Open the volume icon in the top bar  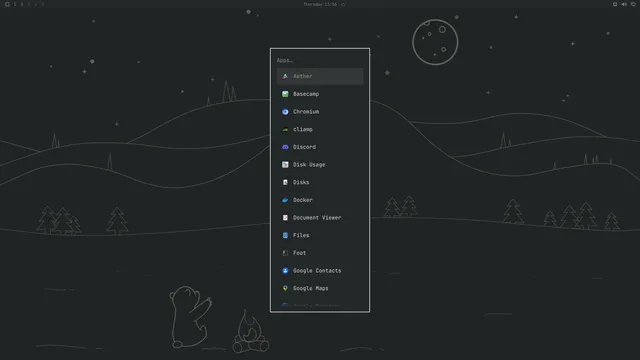point(624,4)
